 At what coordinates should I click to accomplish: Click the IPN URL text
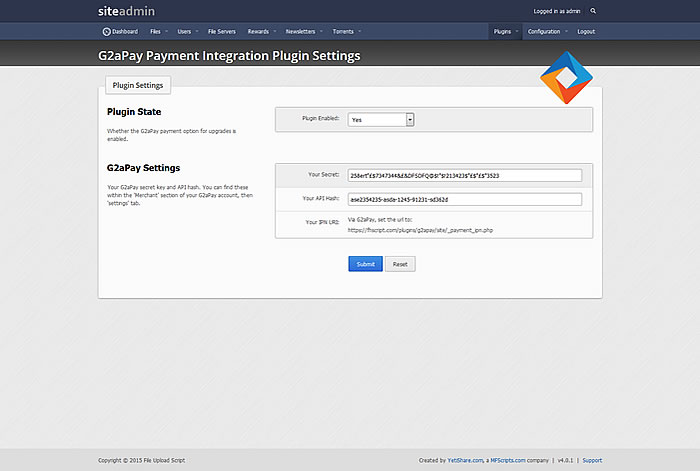[420, 230]
